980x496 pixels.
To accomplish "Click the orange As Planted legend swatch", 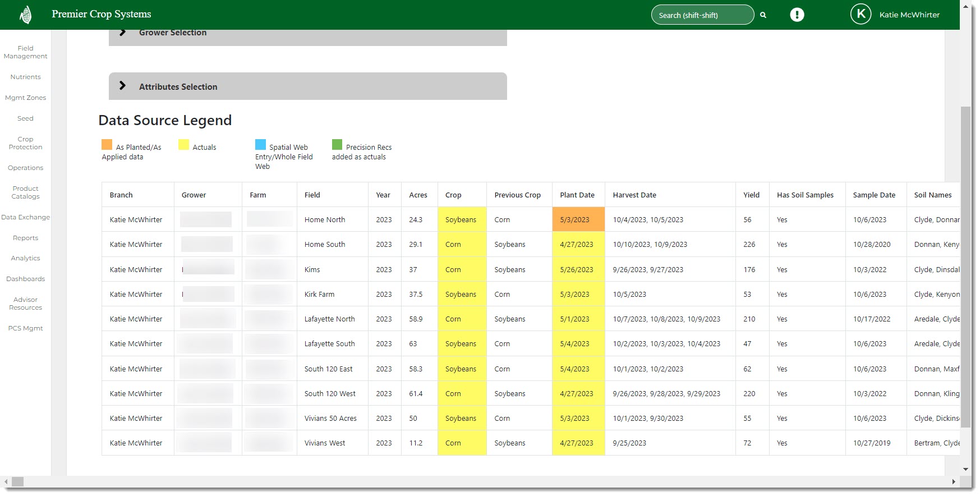I will click(107, 145).
